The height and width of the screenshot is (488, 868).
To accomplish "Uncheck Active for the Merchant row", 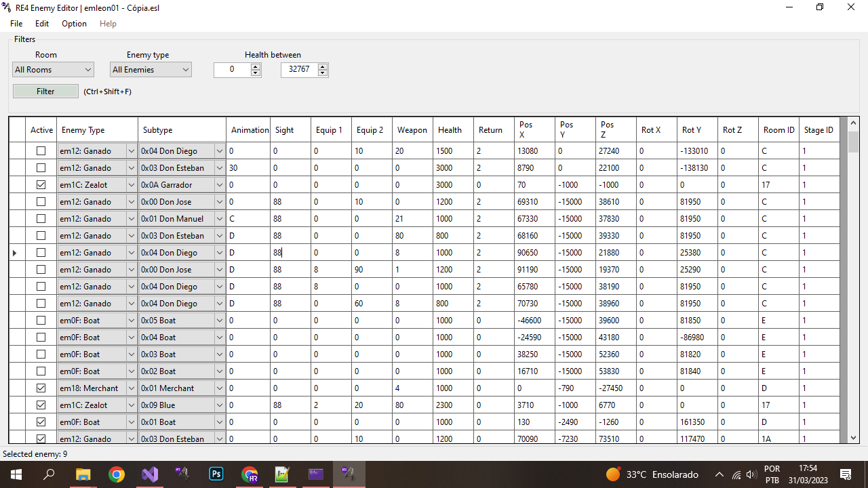I will coord(41,388).
